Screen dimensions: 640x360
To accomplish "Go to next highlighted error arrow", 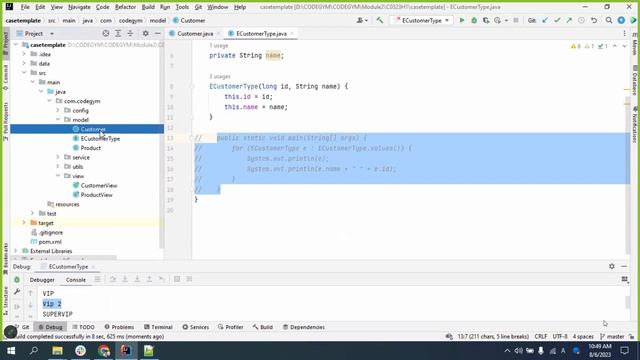I will point(624,46).
